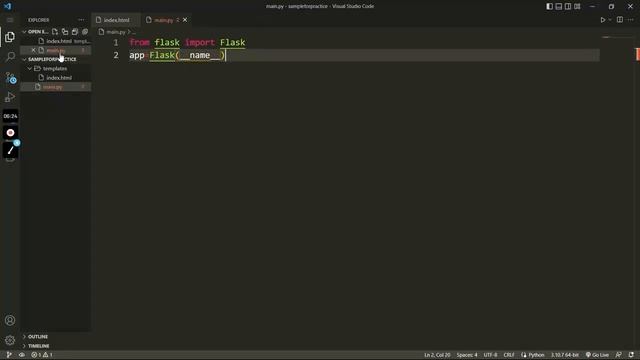Viewport: 640px width, 360px height.
Task: Toggle the primary side bar layout button
Action: (x=549, y=6)
